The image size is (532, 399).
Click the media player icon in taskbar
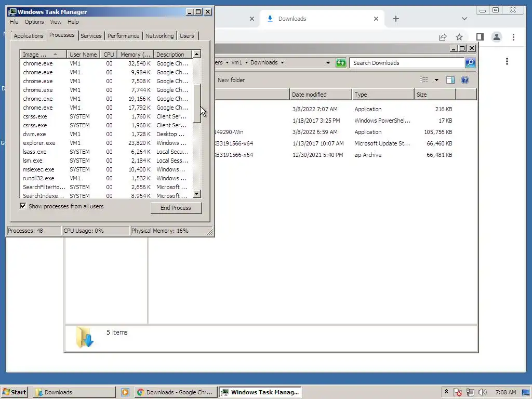pyautogui.click(x=125, y=392)
